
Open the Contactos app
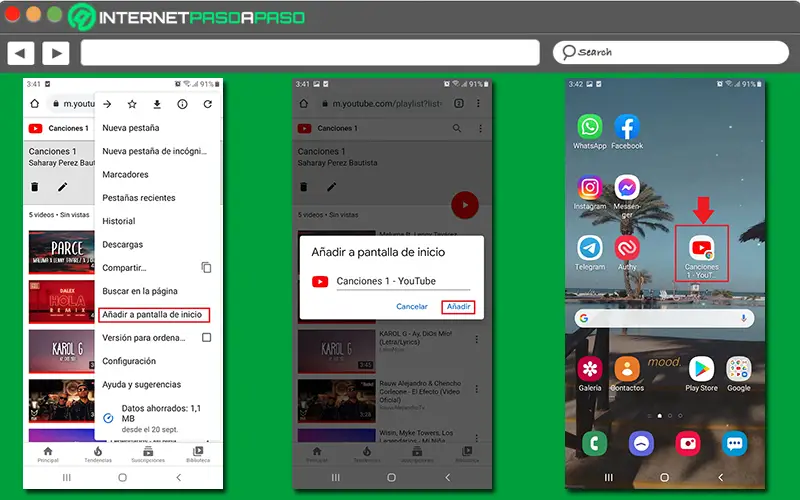coord(627,369)
